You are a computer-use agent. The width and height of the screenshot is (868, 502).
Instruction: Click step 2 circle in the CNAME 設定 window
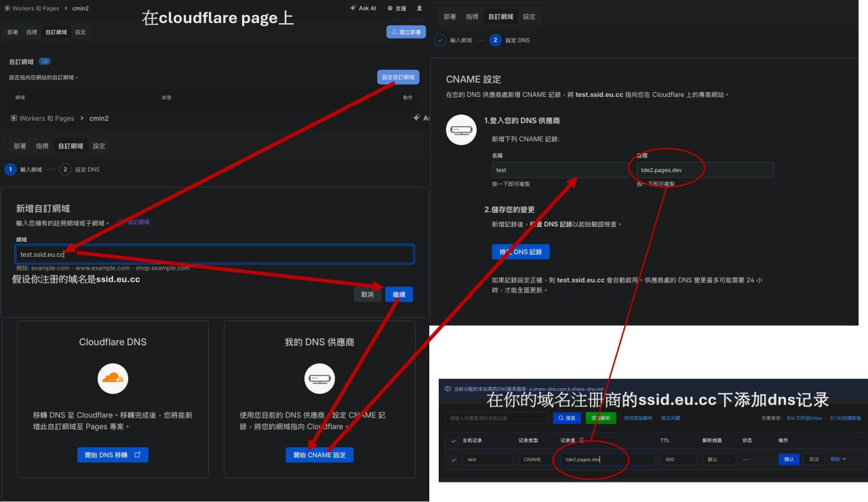pos(495,40)
